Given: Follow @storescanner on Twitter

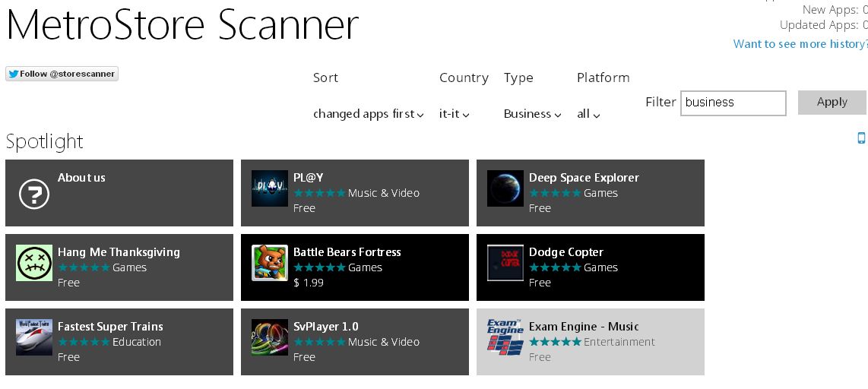Looking at the screenshot, I should pos(62,74).
